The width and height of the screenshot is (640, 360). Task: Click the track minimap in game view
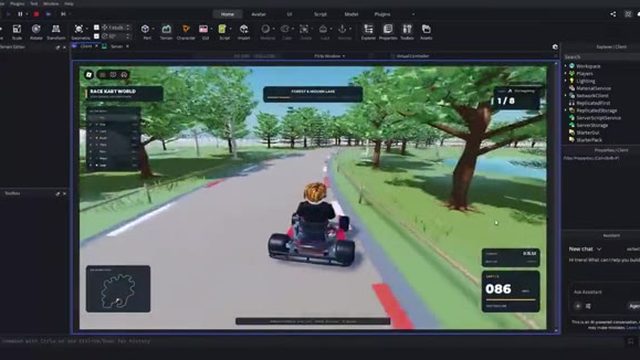point(118,289)
